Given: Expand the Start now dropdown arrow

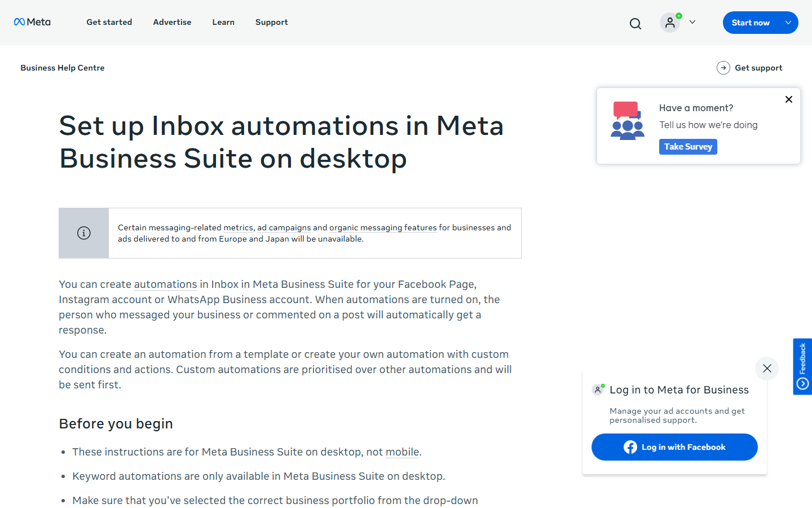Looking at the screenshot, I should (788, 23).
